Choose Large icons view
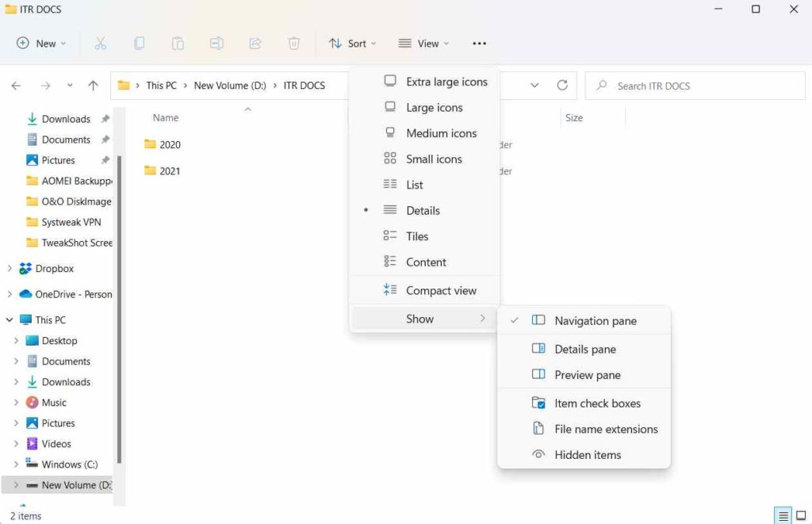The width and height of the screenshot is (812, 524). point(425,108)
